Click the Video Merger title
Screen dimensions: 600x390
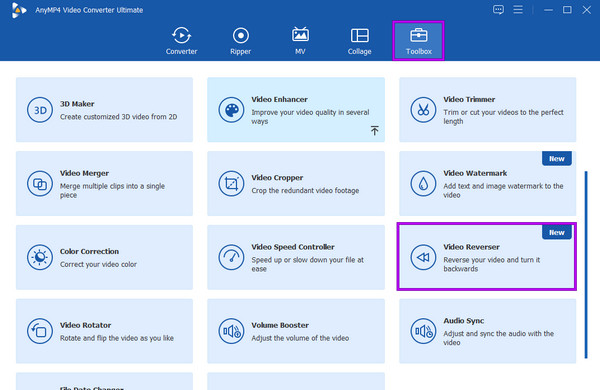coord(84,173)
